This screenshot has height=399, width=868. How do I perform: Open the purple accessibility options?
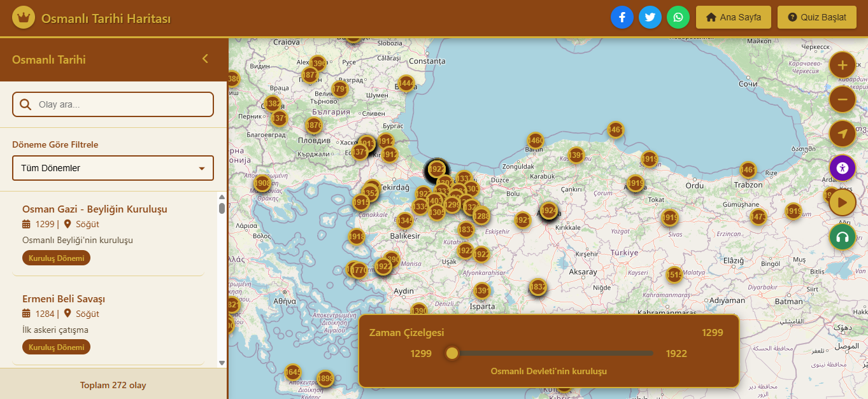[842, 167]
